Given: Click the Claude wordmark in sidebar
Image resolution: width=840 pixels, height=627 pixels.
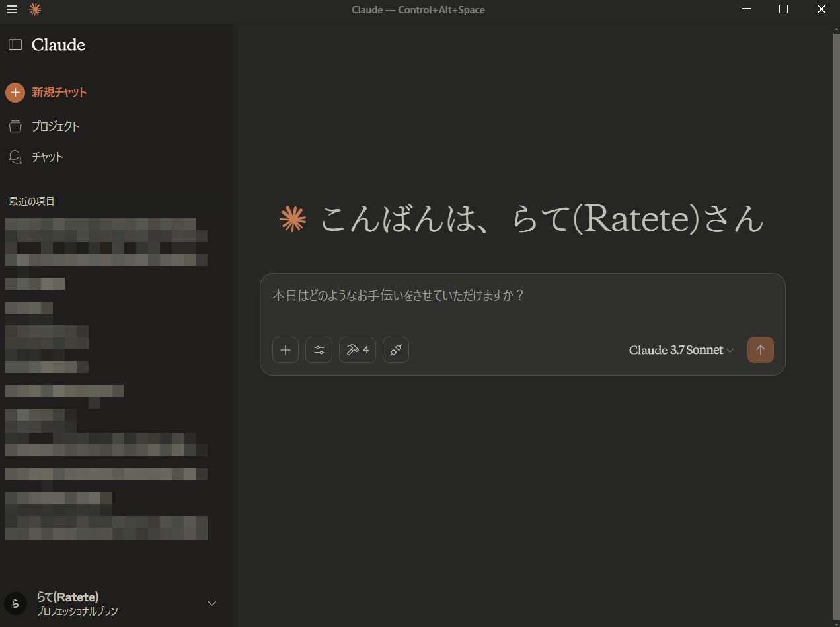Looking at the screenshot, I should click(x=58, y=45).
